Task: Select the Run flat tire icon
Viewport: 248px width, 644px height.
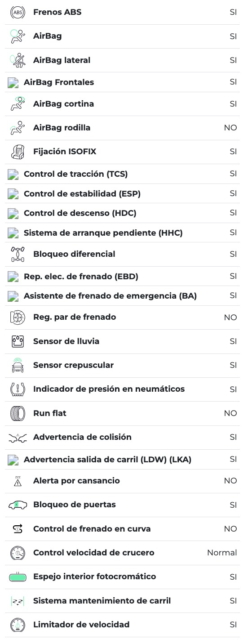Action: (18, 414)
